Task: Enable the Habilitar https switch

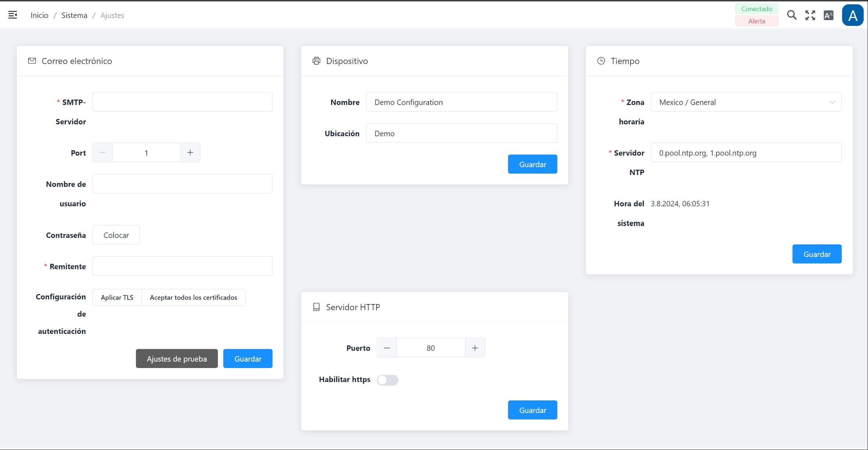Action: (387, 380)
